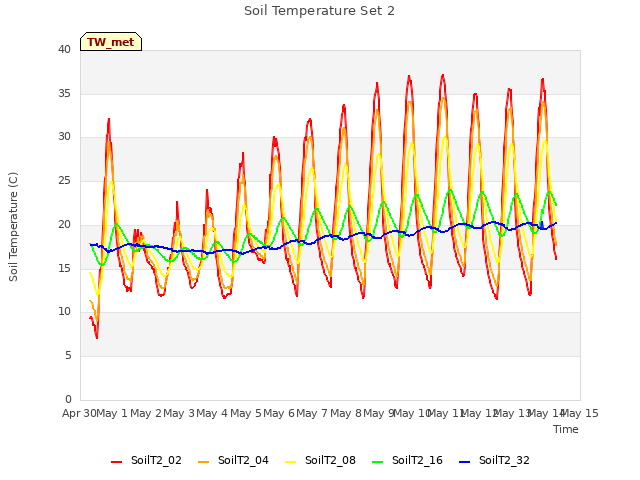Click the 0 y-axis tick label
The height and width of the screenshot is (480, 640).
pos(68,399)
